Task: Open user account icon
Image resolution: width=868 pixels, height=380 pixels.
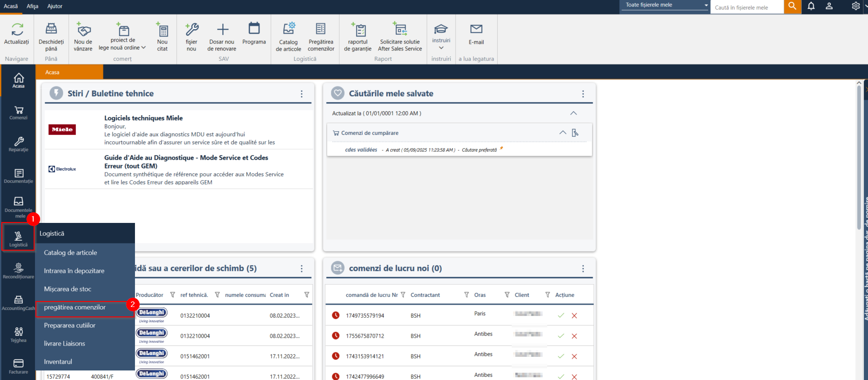Action: (x=829, y=6)
